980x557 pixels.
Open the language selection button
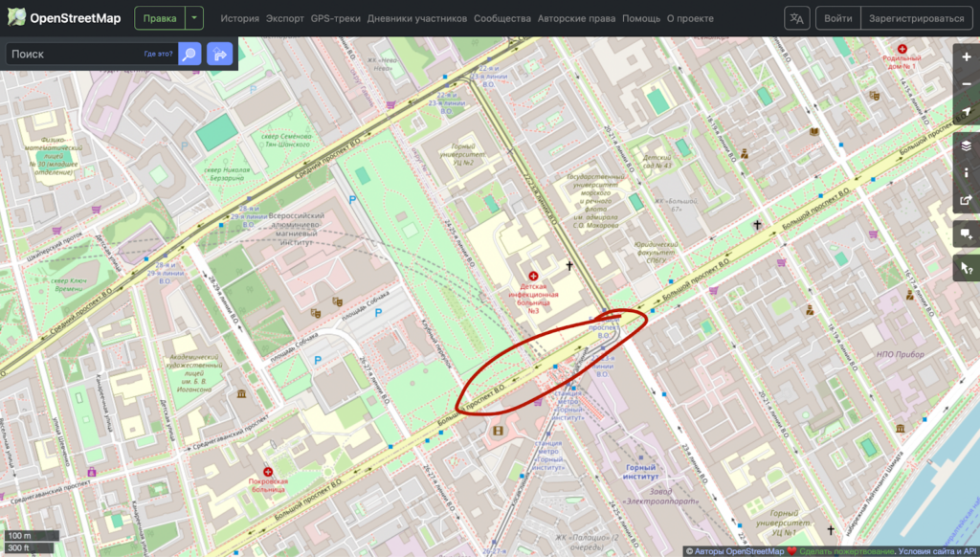click(x=796, y=18)
